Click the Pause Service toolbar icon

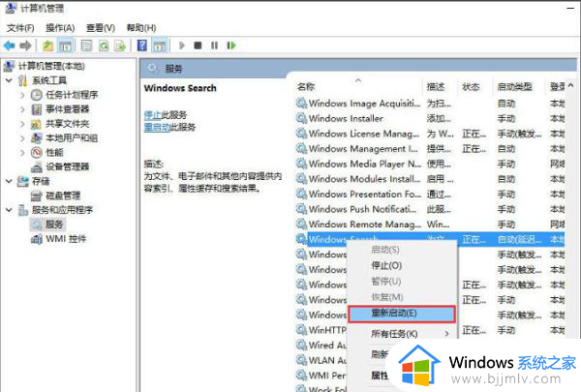(x=214, y=45)
